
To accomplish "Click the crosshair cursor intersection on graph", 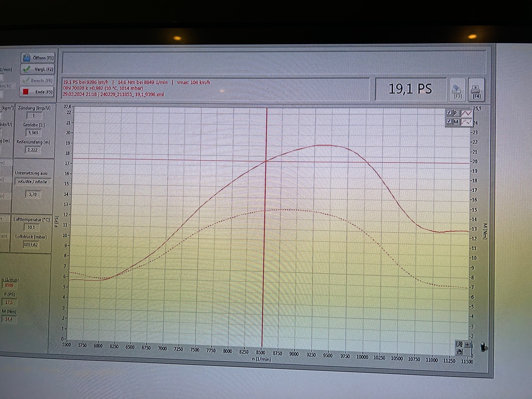I will click(266, 161).
